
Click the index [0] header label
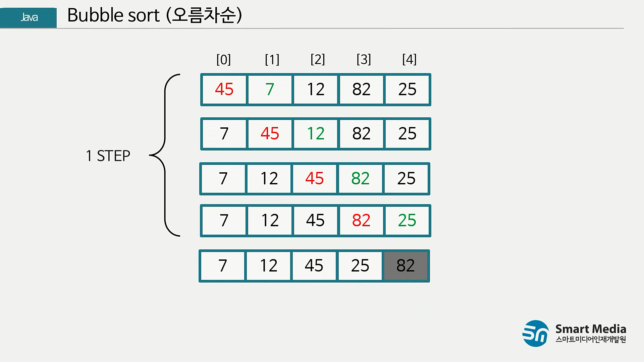(223, 60)
